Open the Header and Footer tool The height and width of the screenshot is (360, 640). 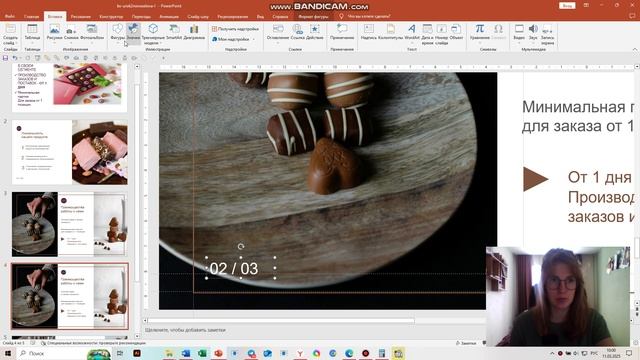(391, 33)
